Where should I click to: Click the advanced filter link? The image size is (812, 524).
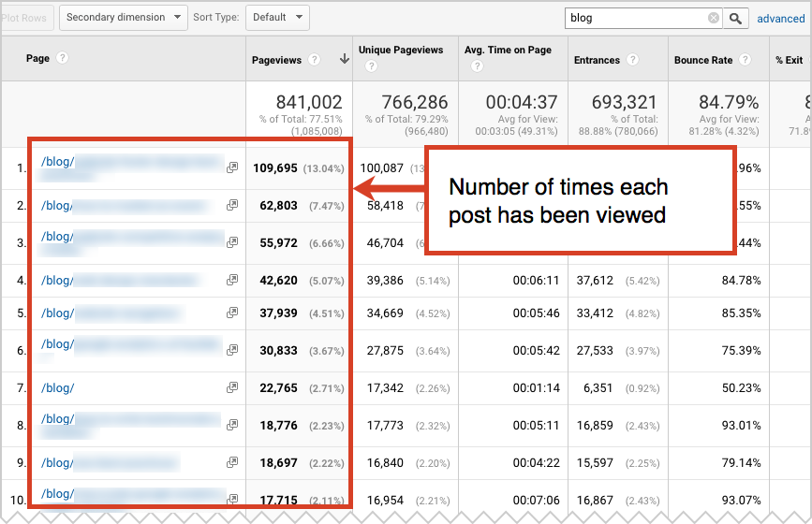[x=780, y=19]
